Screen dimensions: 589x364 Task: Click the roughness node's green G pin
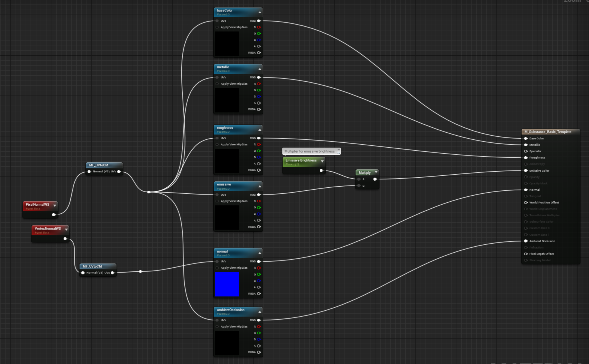259,151
